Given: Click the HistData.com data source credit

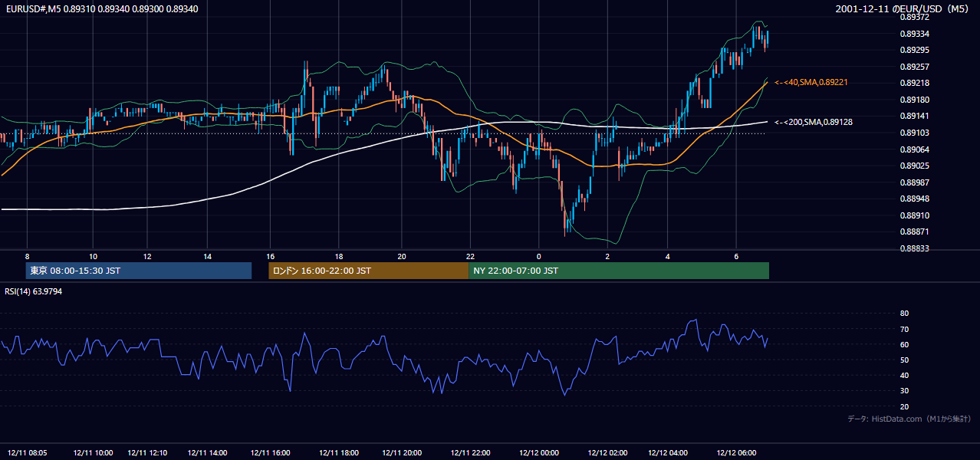Looking at the screenshot, I should tap(909, 419).
